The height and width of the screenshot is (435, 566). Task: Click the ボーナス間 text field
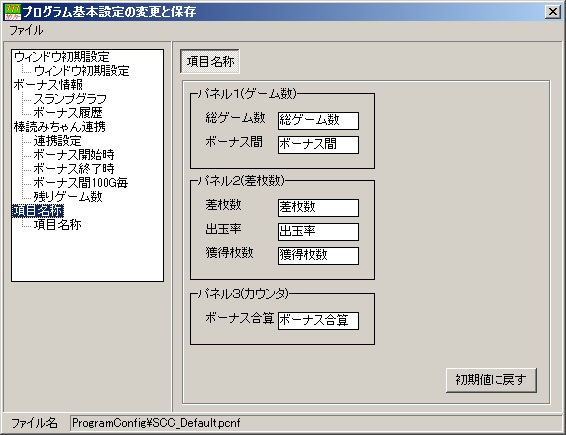pos(318,145)
